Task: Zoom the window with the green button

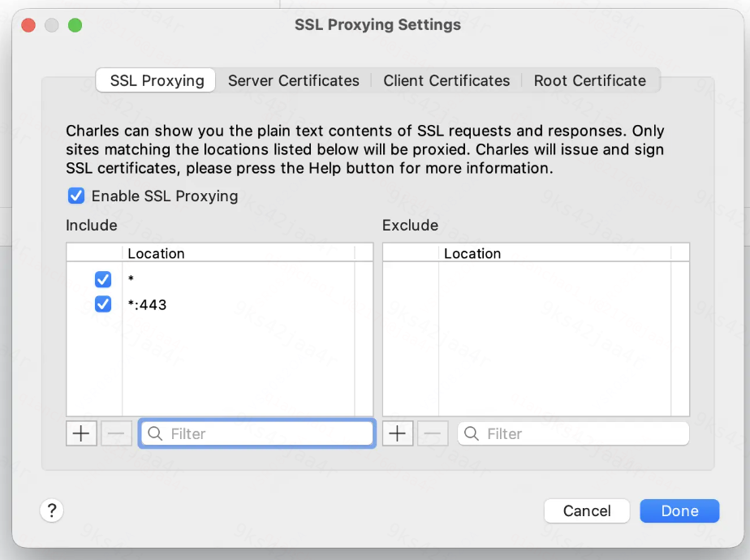Action: 75,25
